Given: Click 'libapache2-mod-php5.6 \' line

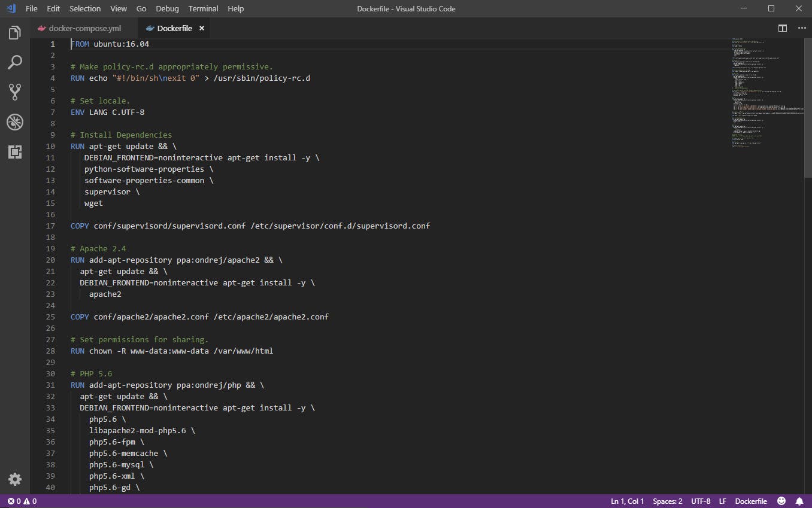Looking at the screenshot, I should pos(142,430).
